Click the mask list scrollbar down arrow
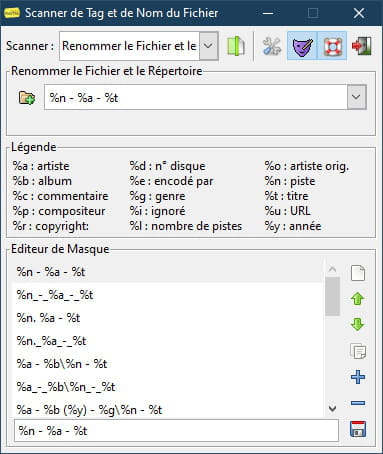The height and width of the screenshot is (454, 383). 332,408
